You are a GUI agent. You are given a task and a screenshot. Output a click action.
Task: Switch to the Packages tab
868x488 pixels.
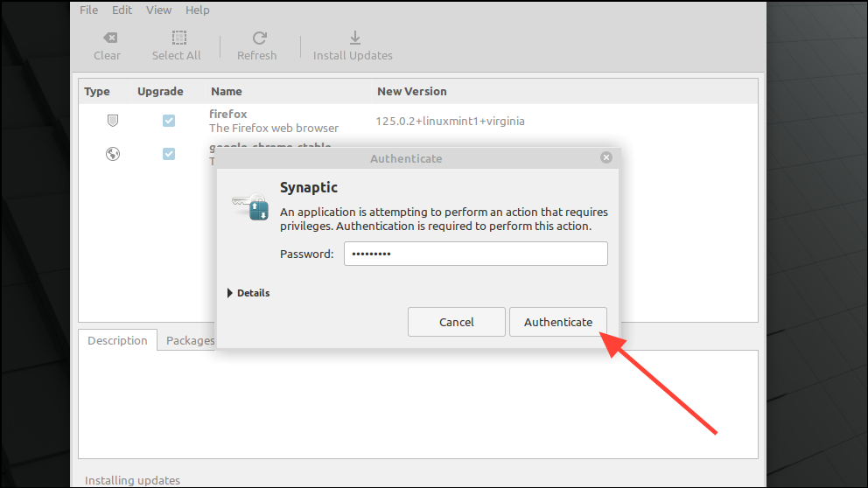point(190,340)
